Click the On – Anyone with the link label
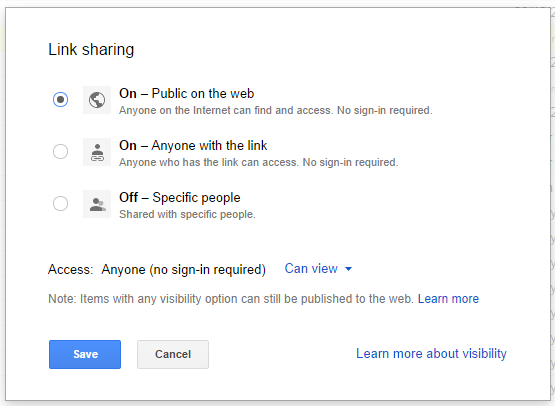 tap(193, 145)
